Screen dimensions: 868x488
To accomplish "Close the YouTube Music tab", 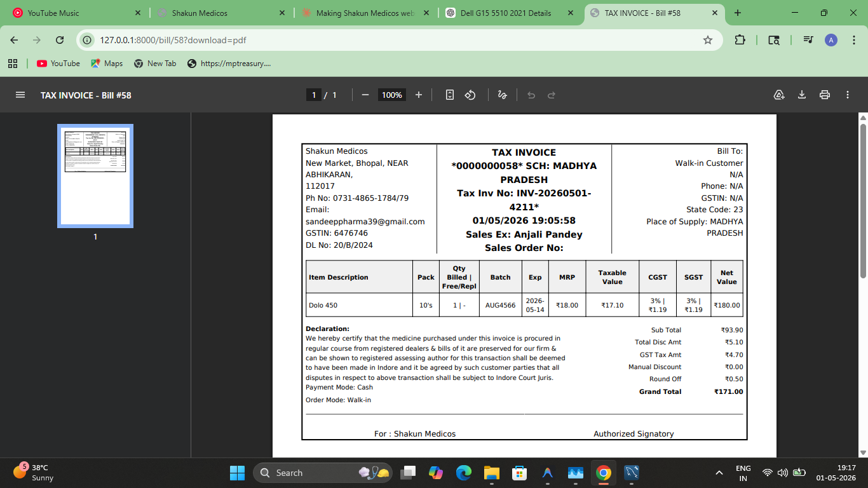I will click(x=138, y=13).
